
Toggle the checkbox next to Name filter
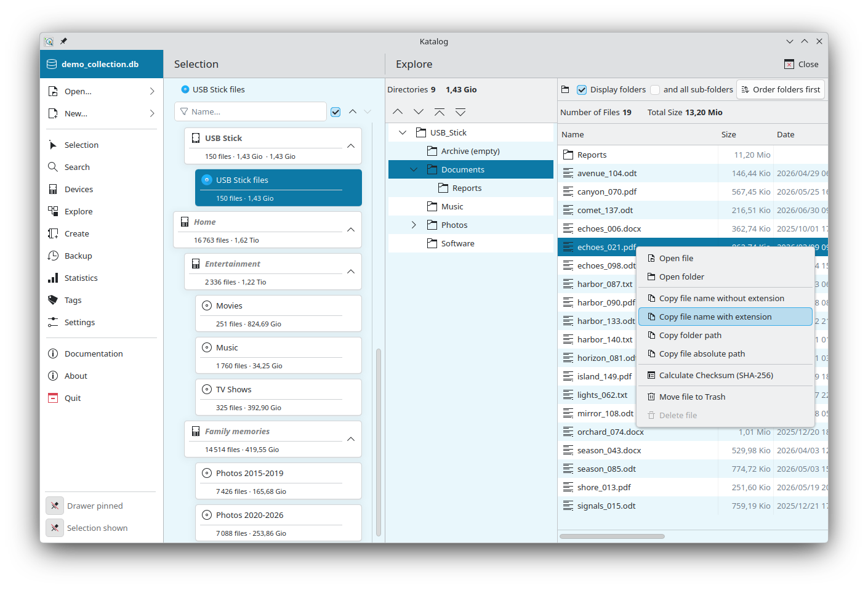[x=336, y=112]
